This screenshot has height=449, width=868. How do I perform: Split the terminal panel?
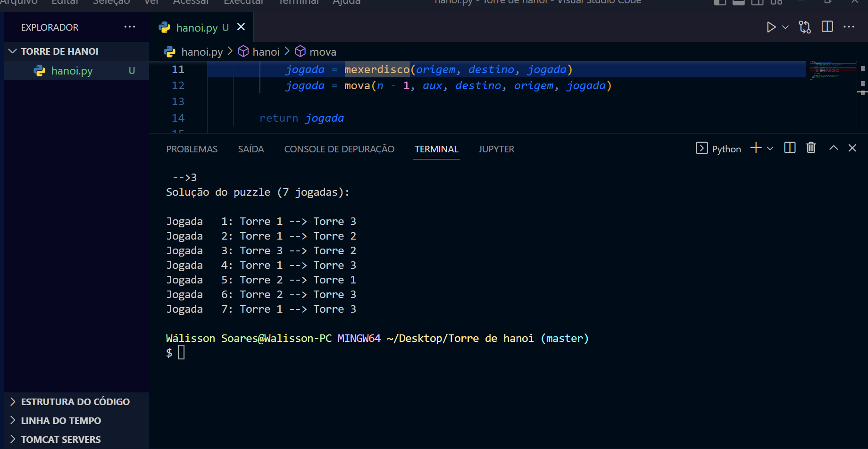click(x=790, y=148)
